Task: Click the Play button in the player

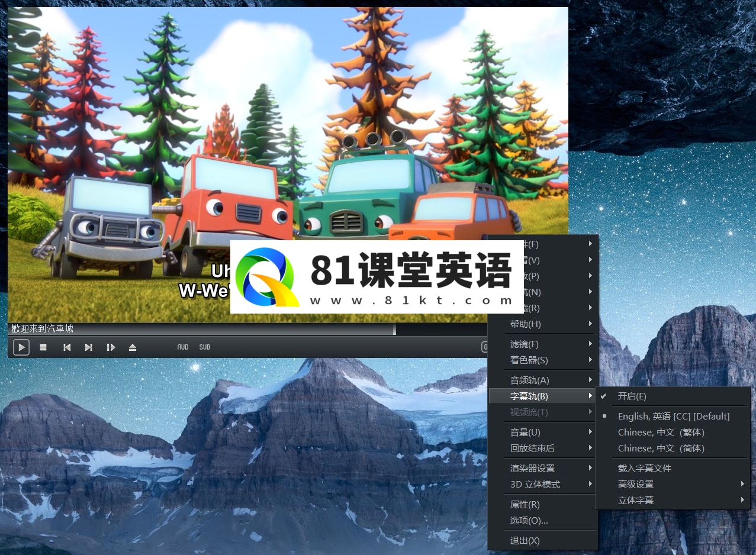Action: pos(21,347)
